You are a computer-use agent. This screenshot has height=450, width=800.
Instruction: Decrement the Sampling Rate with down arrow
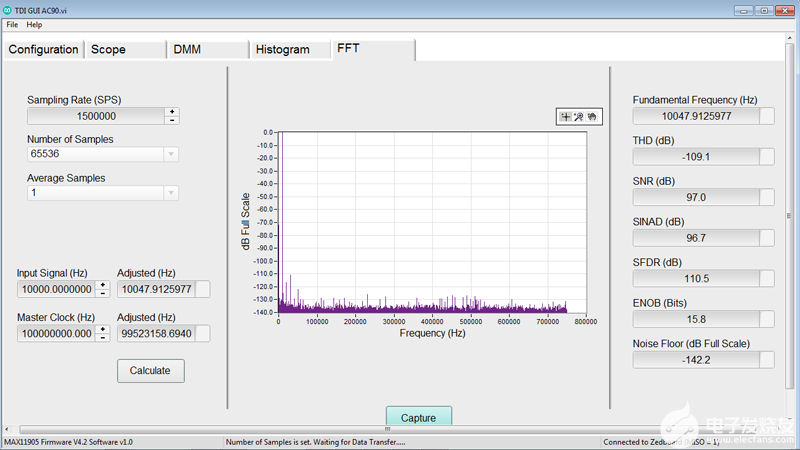tap(172, 120)
